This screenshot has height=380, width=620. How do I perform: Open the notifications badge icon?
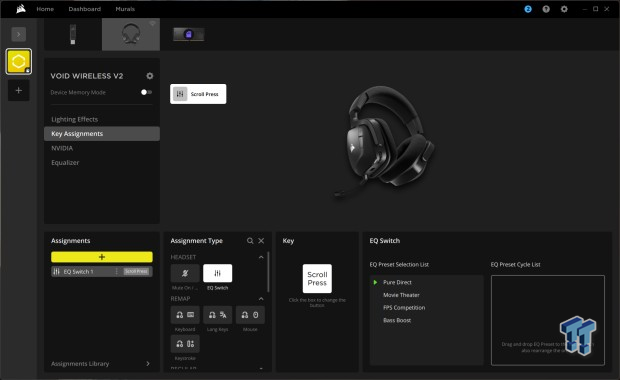(528, 9)
